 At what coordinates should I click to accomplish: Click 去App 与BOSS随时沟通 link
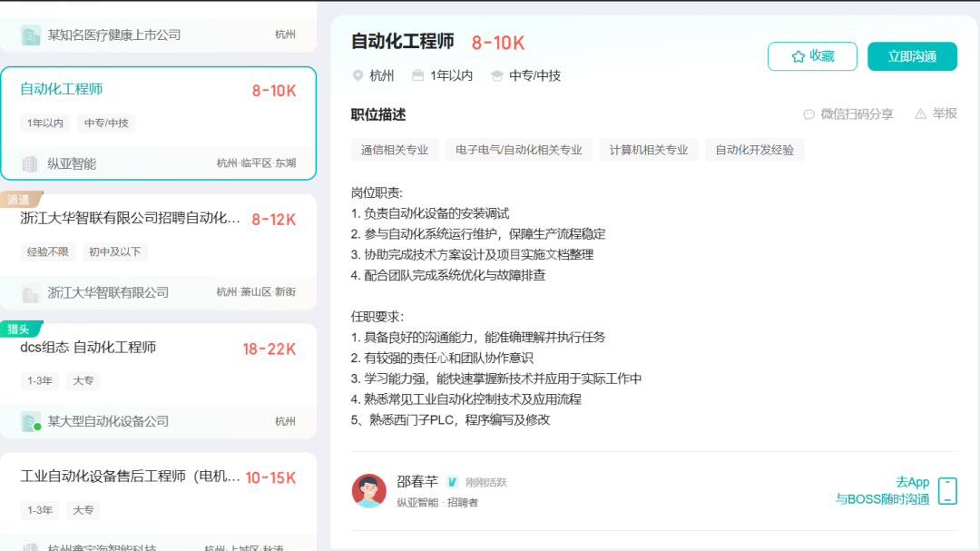pyautogui.click(x=882, y=491)
